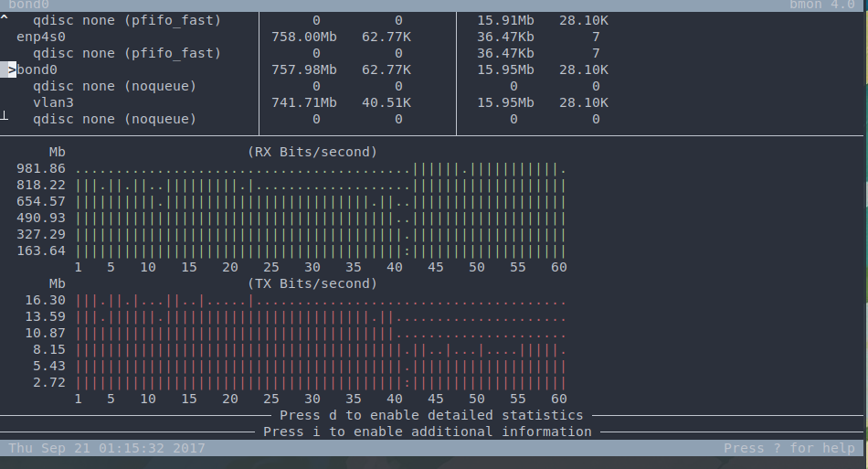Screen dimensions: 868x469
Task: Select the noqueue qdisc under vlan3
Action: [x=114, y=119]
